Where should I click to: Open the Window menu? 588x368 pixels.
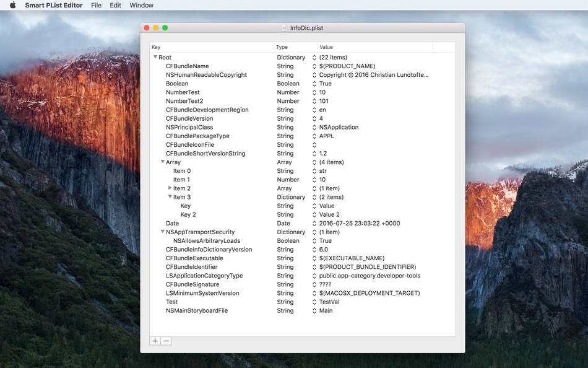[x=141, y=5]
